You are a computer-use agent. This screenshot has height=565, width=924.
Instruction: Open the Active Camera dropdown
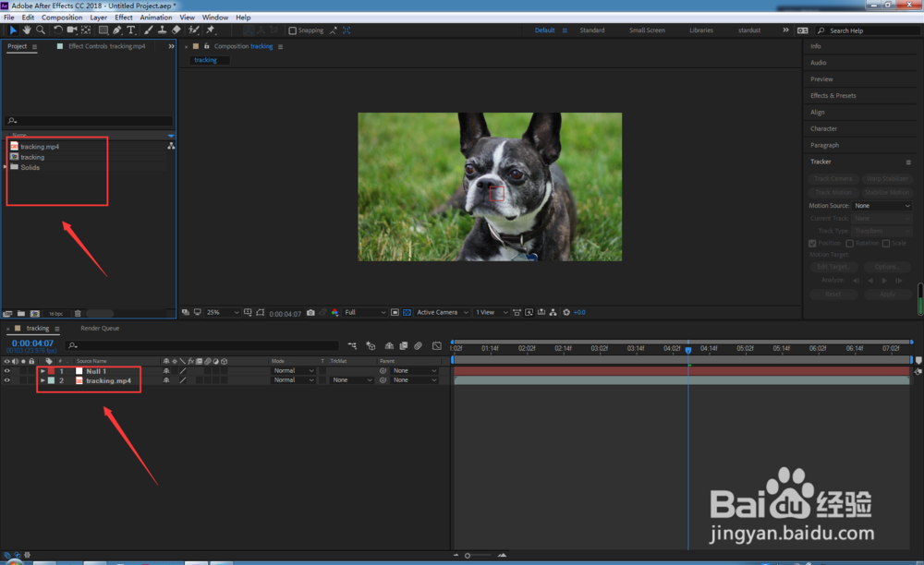pos(443,313)
